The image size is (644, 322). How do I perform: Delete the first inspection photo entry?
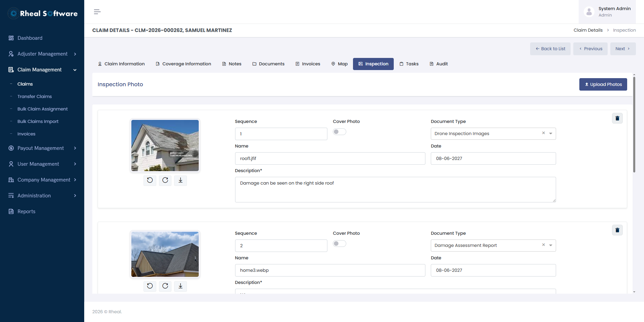[x=617, y=118]
